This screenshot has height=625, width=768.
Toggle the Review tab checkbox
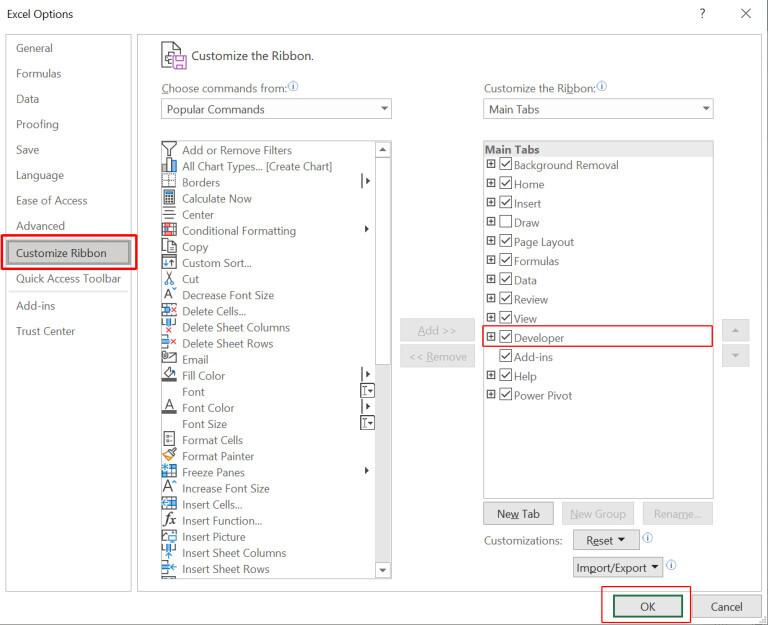click(x=505, y=298)
